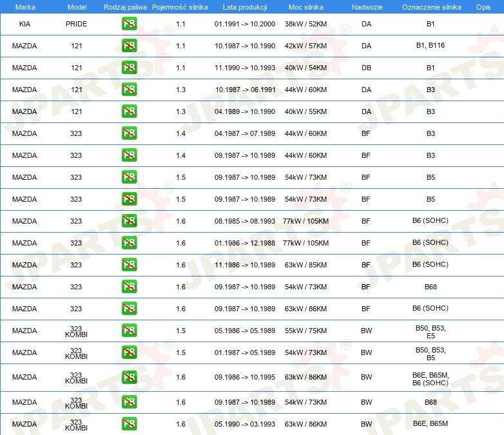Click fuel icon in the 05.1990 -> 03.1993 row
Viewport: 504px width, 435px height.
pos(129,424)
